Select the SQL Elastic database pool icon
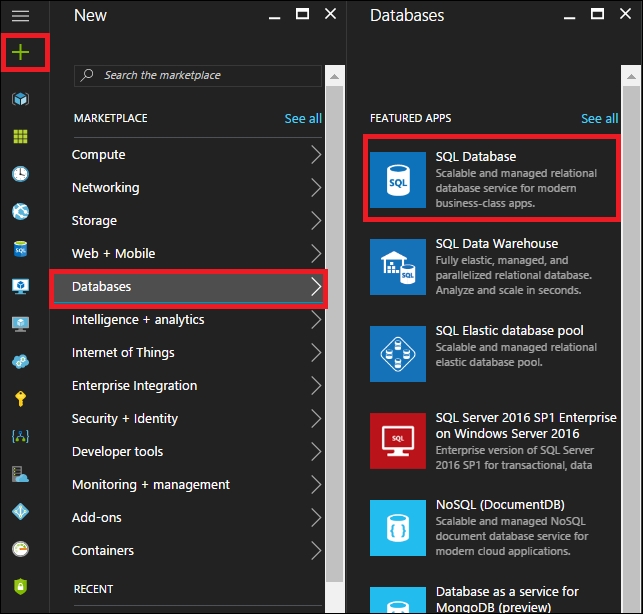 [398, 354]
